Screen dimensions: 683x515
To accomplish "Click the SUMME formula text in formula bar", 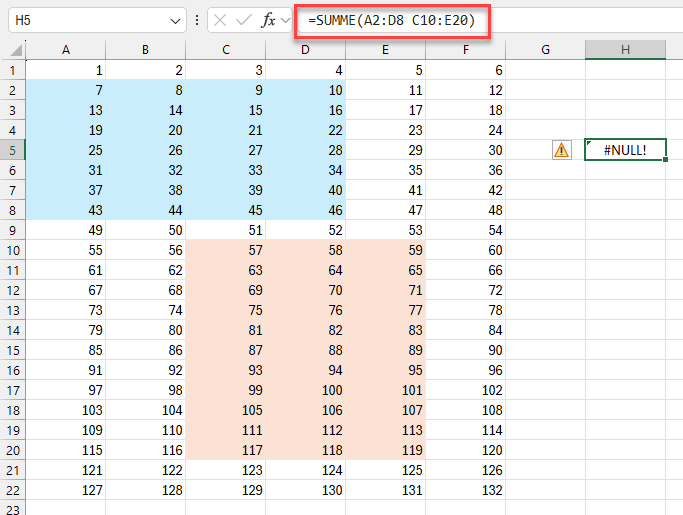I will click(391, 20).
